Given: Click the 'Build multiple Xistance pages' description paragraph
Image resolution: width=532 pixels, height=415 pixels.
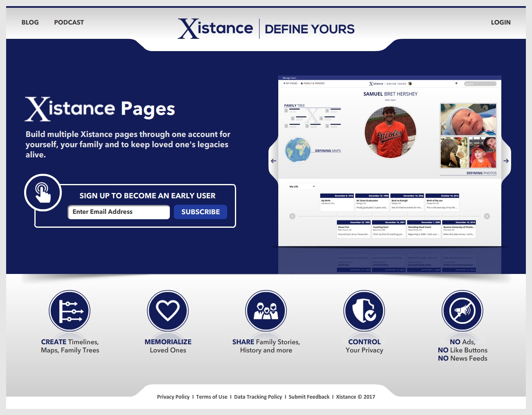Looking at the screenshot, I should pyautogui.click(x=128, y=144).
